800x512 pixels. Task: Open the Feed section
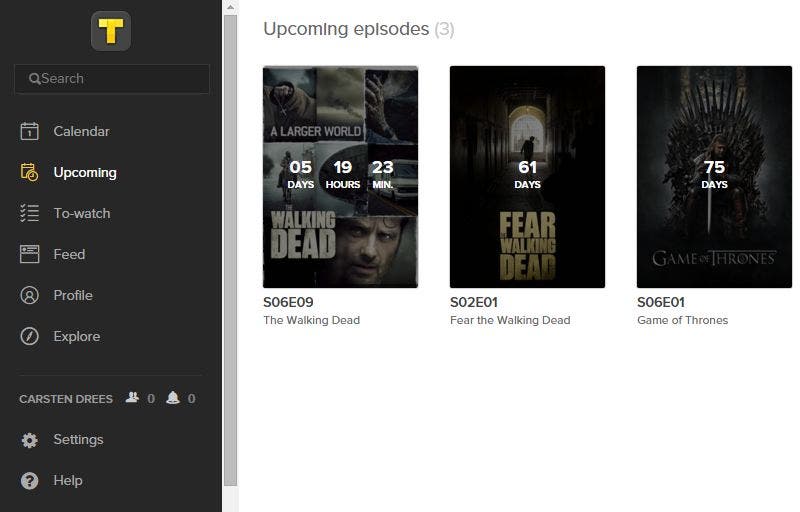coord(69,254)
